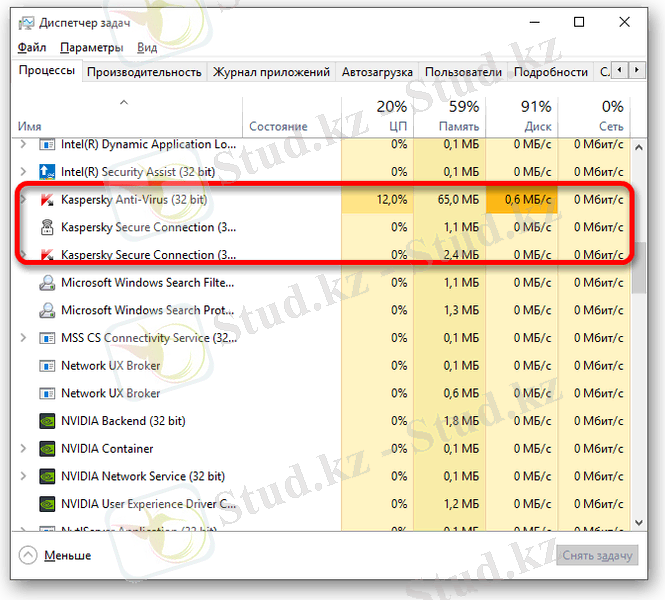Open the Файл menu
The height and width of the screenshot is (600, 665).
pos(32,47)
